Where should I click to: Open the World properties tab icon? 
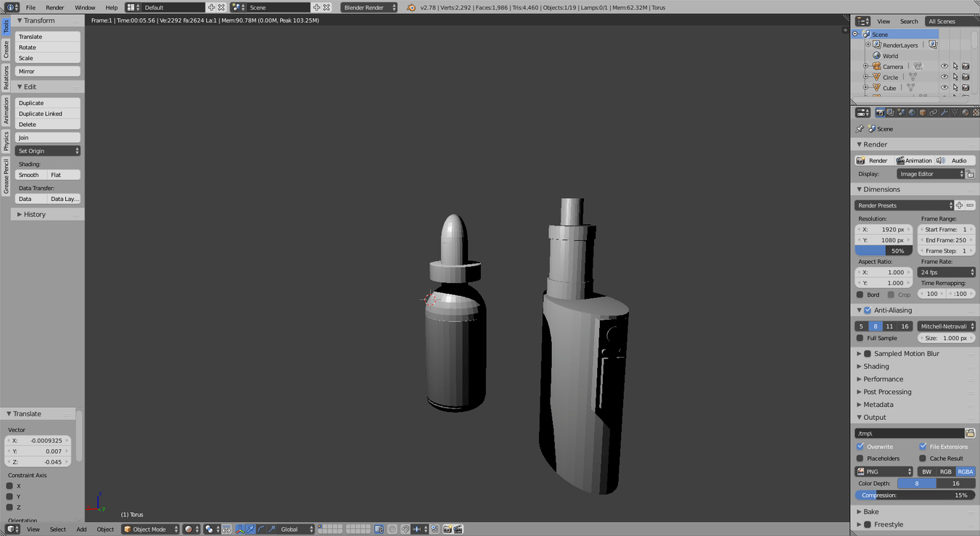(x=912, y=112)
